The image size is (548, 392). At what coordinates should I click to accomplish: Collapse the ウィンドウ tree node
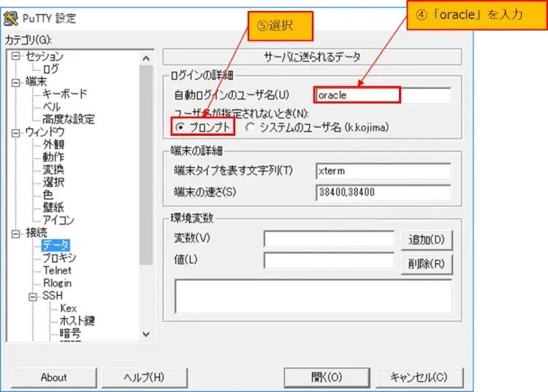16,132
